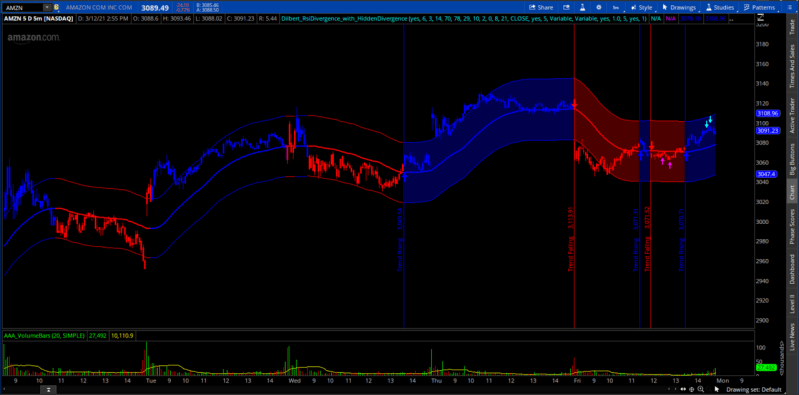Click the red down arrow signal at Trend Falling 3,113.91

(x=574, y=104)
